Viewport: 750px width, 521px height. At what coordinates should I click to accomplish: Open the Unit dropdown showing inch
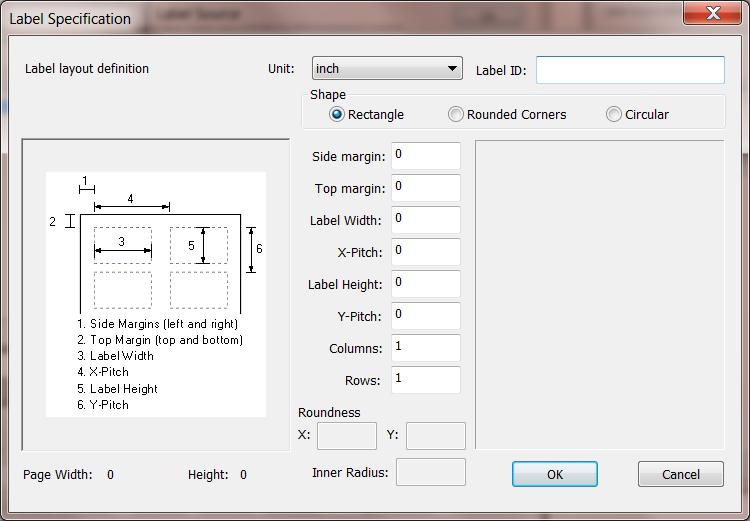(x=387, y=68)
